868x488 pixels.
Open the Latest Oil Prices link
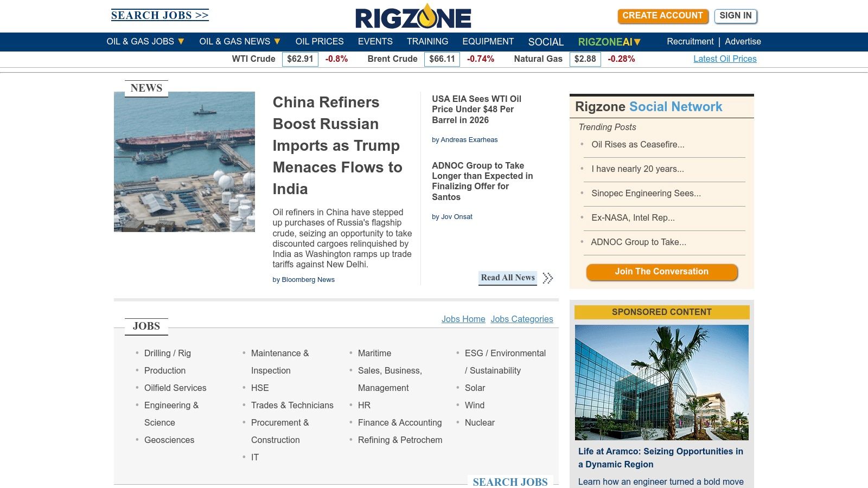click(725, 59)
